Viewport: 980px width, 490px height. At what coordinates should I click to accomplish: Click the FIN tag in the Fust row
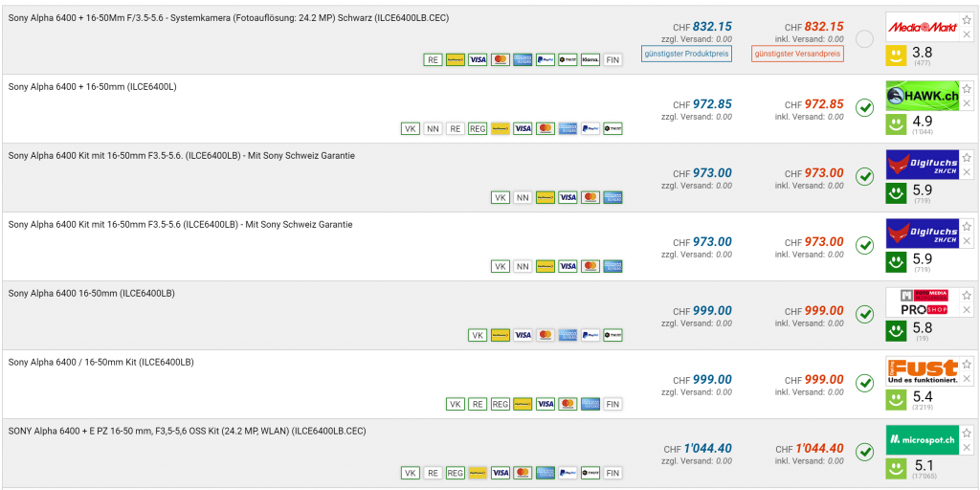point(612,404)
